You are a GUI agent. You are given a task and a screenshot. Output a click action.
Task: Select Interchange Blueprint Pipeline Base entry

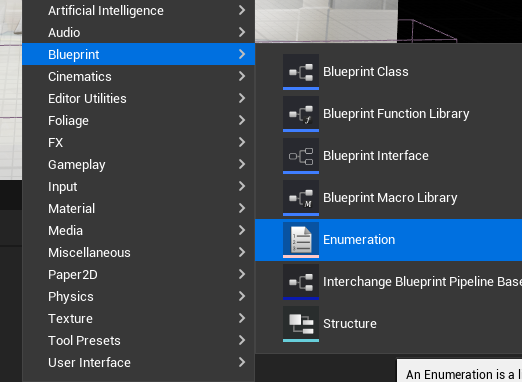coord(388,282)
